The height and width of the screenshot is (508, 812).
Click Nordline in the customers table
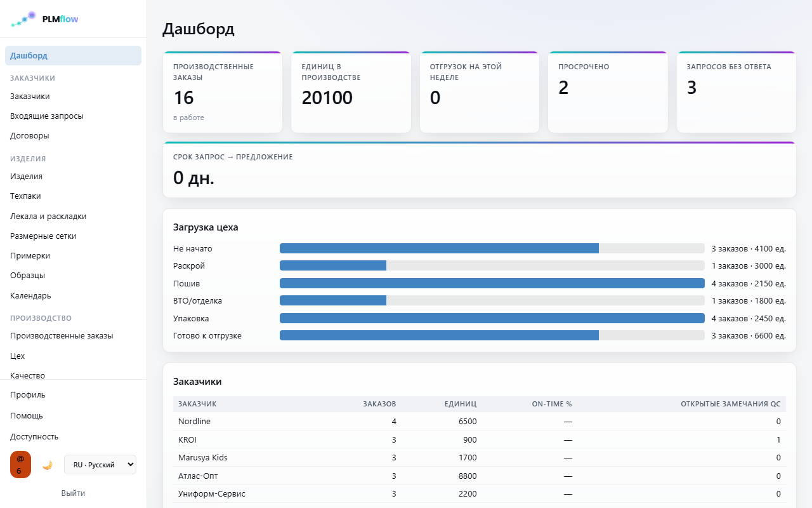point(194,421)
